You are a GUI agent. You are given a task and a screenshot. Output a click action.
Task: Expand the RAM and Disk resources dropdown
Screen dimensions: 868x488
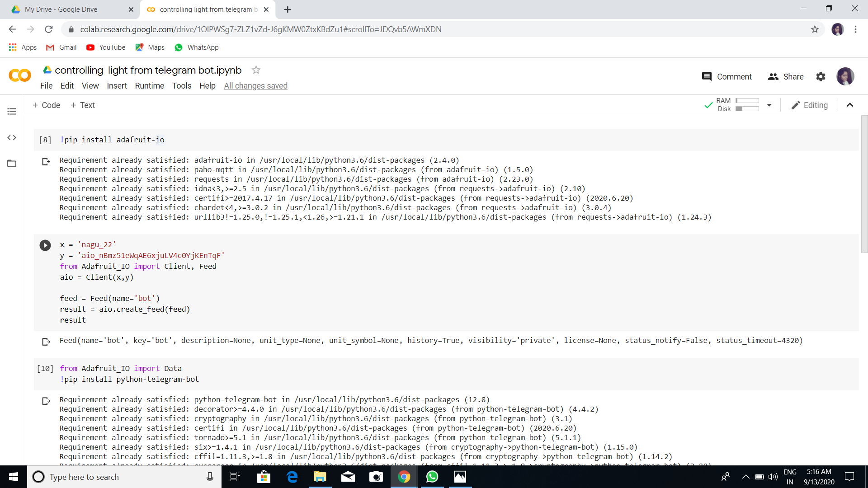click(770, 105)
